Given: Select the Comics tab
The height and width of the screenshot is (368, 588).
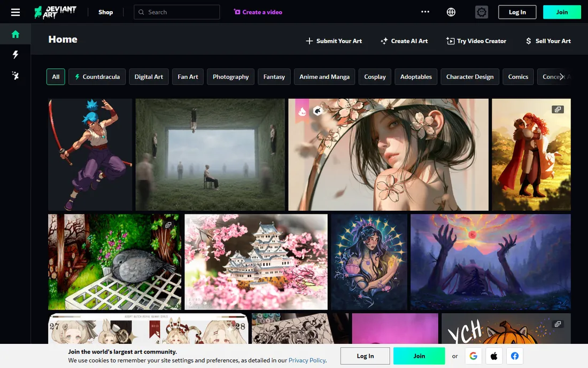Looking at the screenshot, I should 519,76.
